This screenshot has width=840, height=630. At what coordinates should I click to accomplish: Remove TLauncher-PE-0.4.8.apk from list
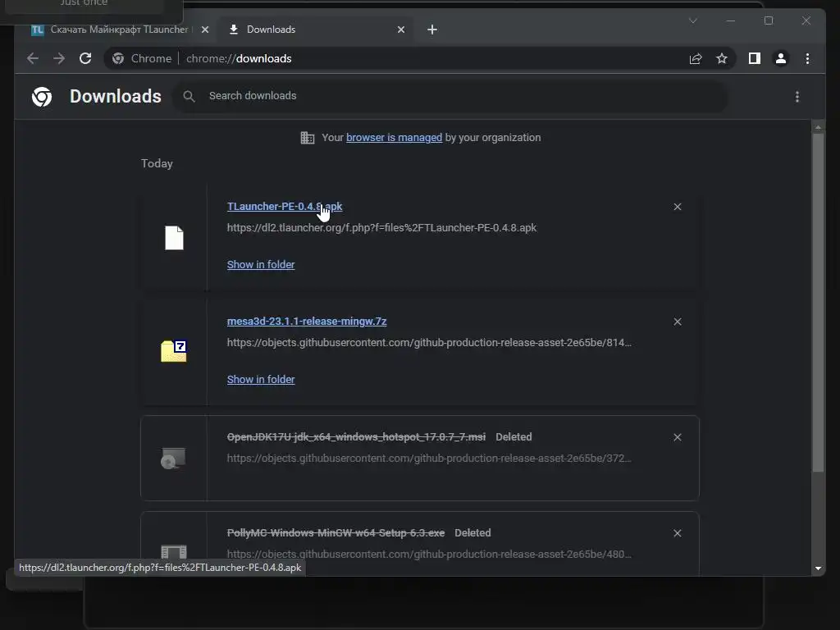coord(677,207)
